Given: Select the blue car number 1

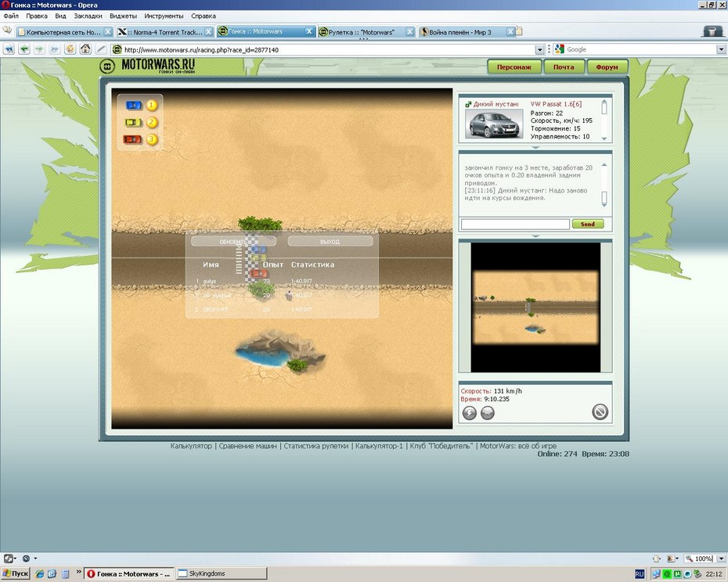Looking at the screenshot, I should tap(134, 106).
